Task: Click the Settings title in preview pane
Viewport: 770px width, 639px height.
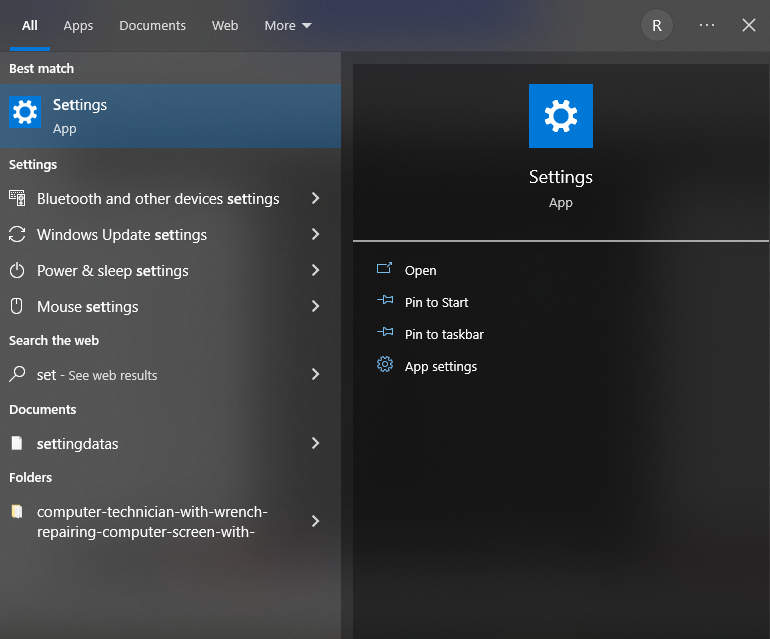Action: pyautogui.click(x=560, y=177)
